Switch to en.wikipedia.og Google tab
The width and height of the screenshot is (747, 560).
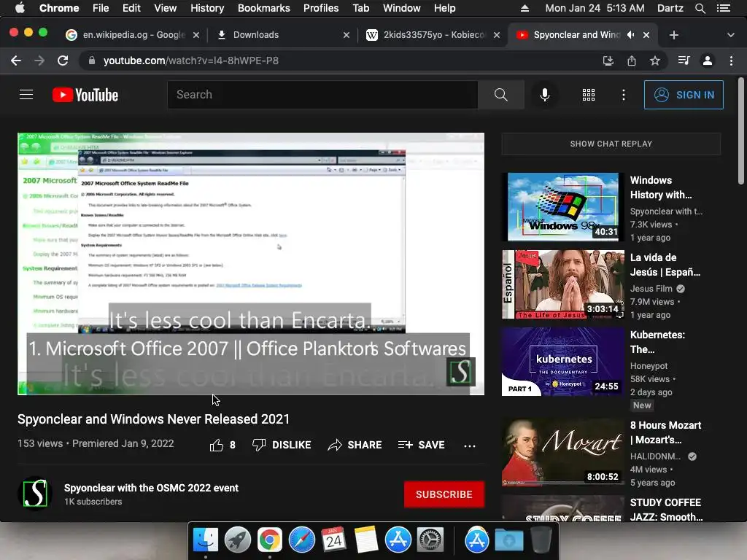(133, 35)
